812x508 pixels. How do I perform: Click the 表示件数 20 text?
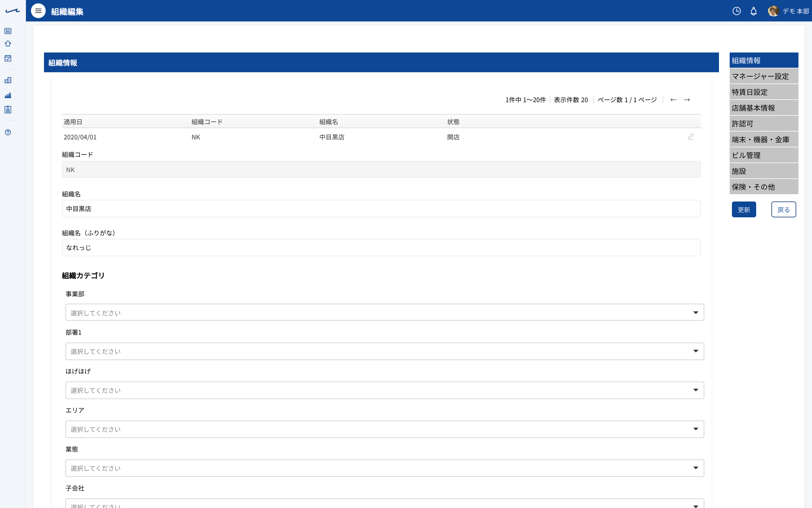(571, 100)
